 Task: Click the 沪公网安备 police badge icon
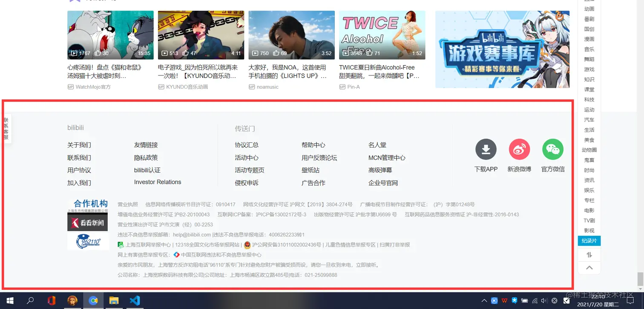[247, 245]
